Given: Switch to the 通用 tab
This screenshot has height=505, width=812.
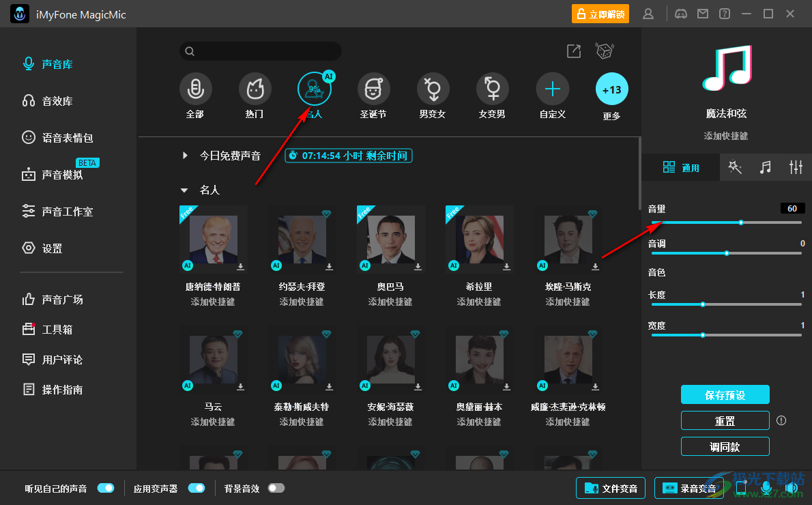Looking at the screenshot, I should click(681, 167).
